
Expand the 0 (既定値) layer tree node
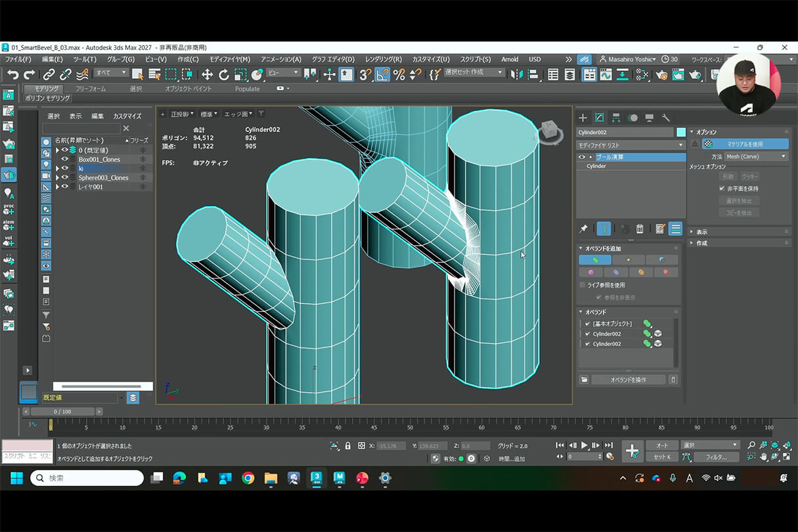(57, 150)
